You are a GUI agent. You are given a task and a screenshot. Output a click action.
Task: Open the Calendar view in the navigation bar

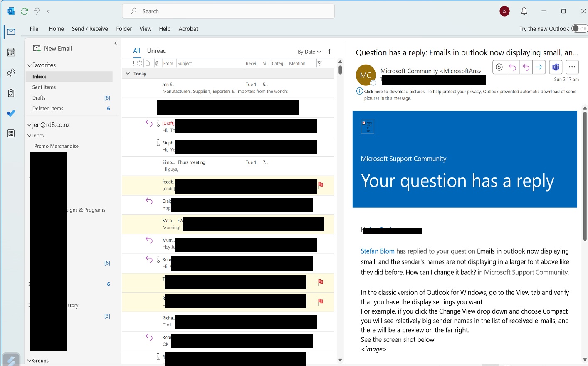click(x=11, y=52)
